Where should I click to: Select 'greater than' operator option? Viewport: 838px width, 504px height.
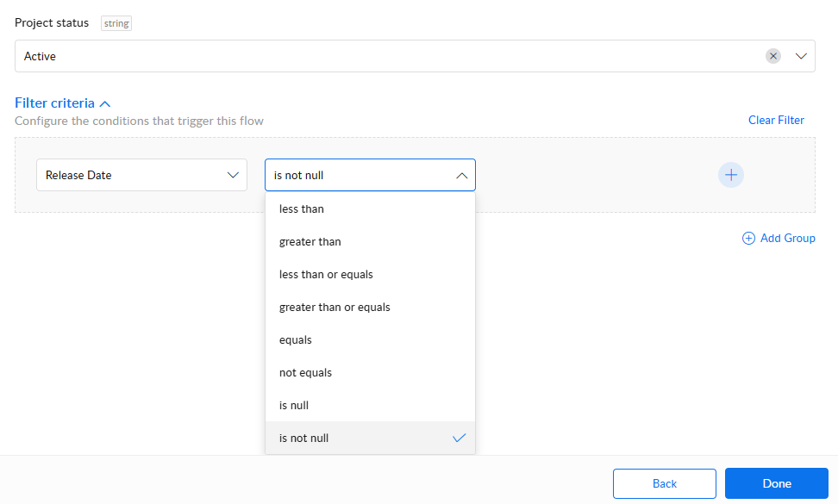click(x=310, y=242)
